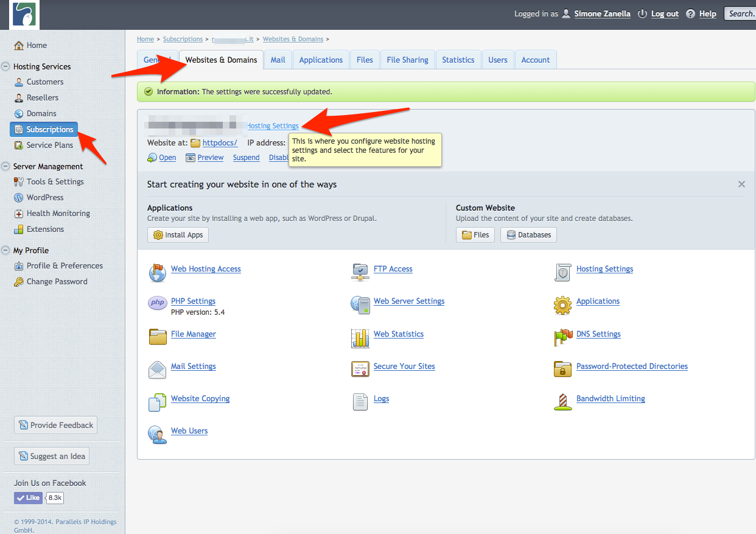Viewport: 756px width, 534px height.
Task: Click the Secure Your Sites certificate icon
Action: click(x=360, y=369)
